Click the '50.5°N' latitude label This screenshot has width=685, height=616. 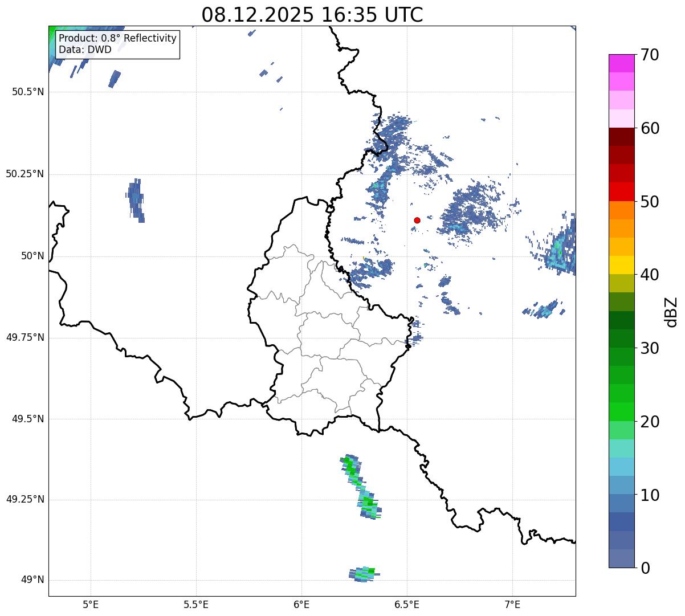[x=28, y=92]
